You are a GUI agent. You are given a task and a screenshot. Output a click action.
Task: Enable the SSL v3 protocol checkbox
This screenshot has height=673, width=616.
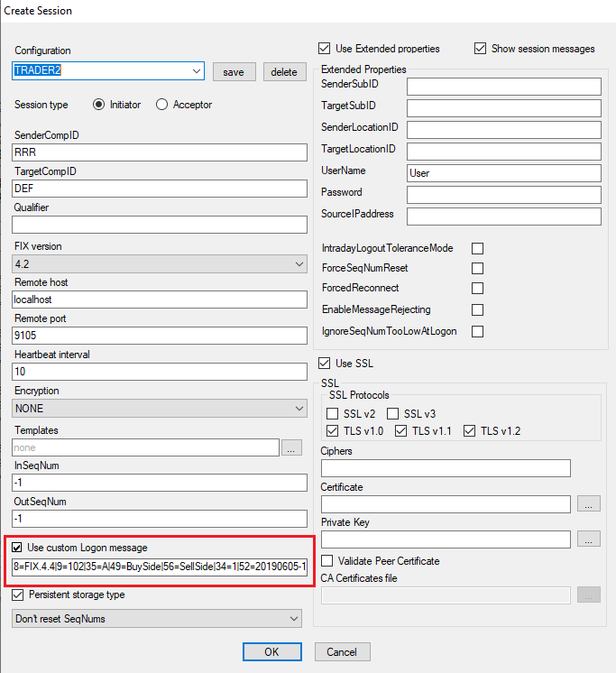[x=392, y=414]
